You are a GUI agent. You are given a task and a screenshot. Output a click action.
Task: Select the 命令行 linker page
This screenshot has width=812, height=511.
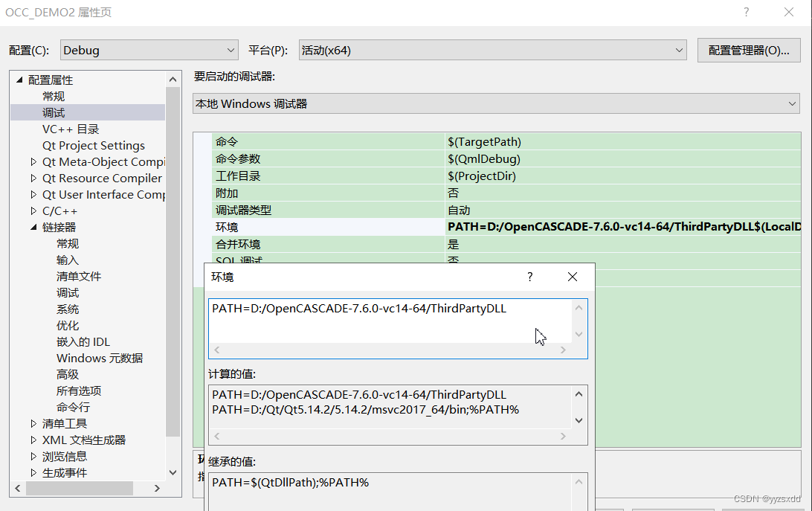[73, 407]
